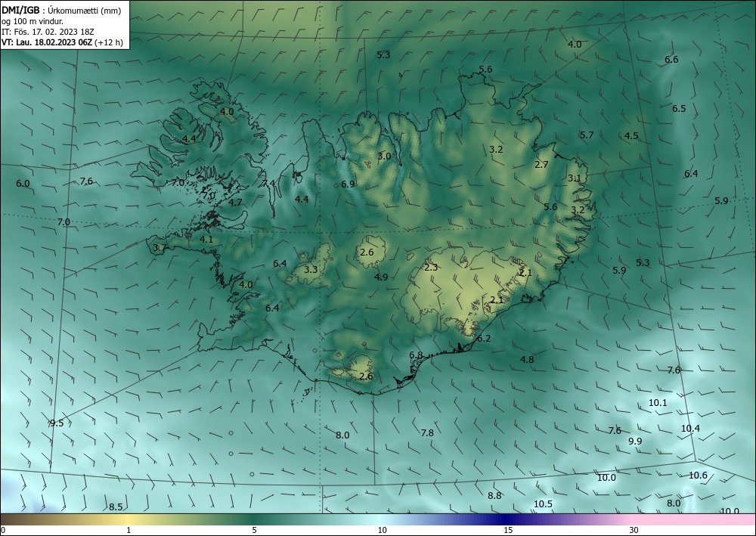This screenshot has height=536, width=756.
Task: Click the 4.7 value on the map
Action: [235, 203]
